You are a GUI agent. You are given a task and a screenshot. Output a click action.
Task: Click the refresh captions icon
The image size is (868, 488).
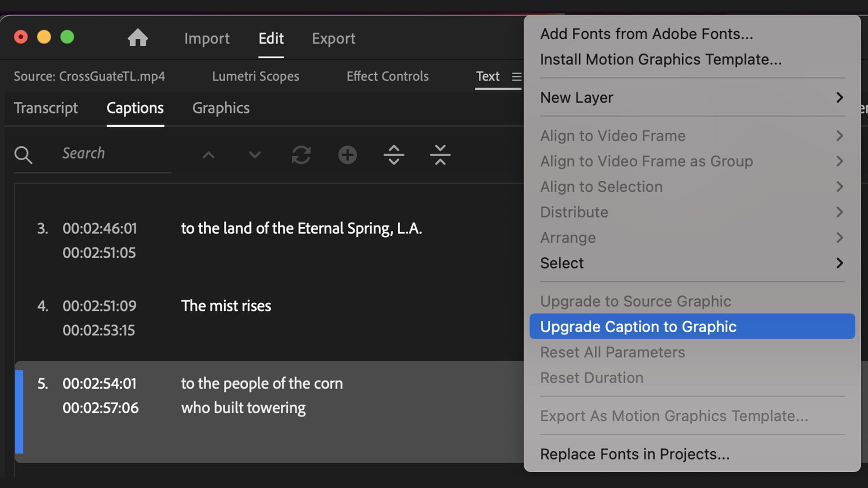301,155
